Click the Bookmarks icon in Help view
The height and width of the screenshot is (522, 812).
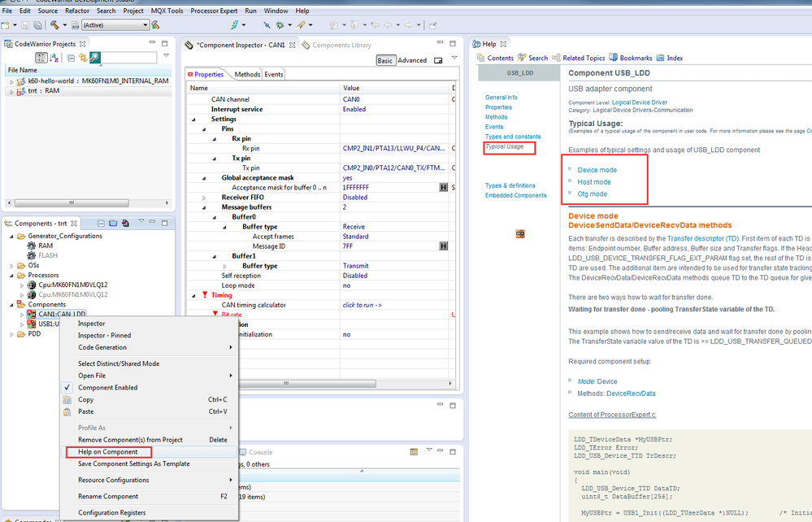[613, 58]
